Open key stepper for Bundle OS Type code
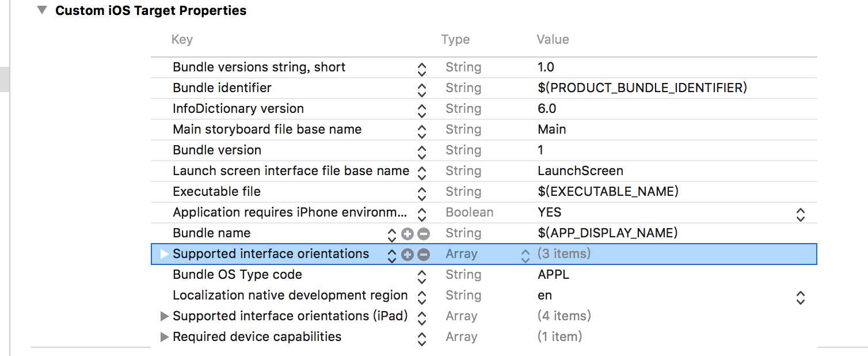Viewport: 868px width, 356px height. [422, 277]
